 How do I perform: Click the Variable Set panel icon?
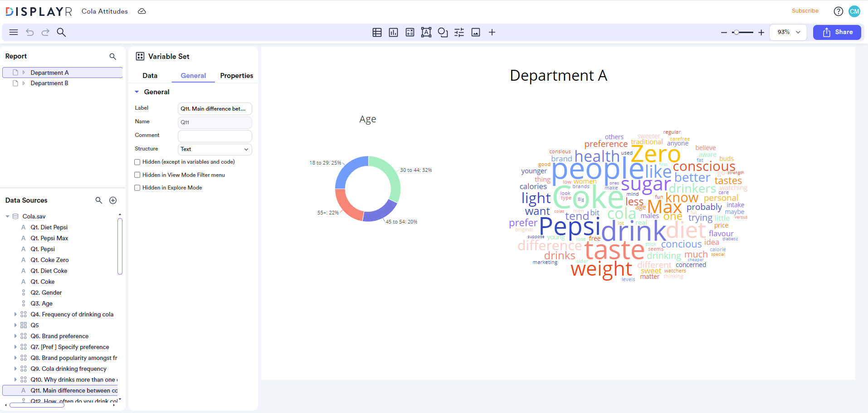tap(140, 56)
